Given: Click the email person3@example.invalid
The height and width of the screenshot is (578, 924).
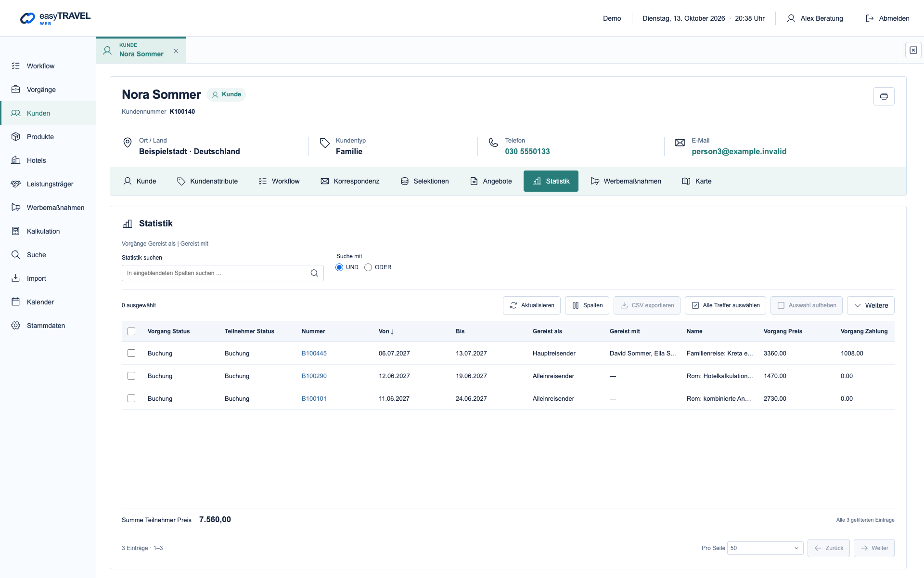Looking at the screenshot, I should (x=739, y=151).
